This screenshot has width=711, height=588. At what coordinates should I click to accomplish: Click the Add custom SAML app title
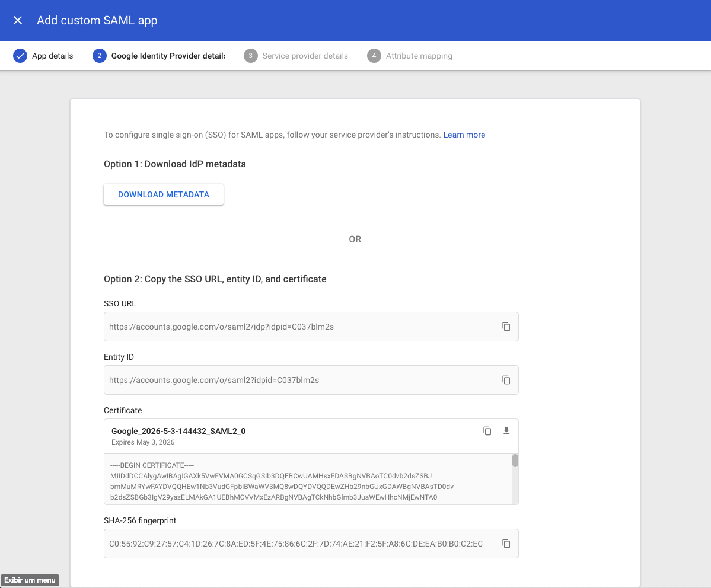pyautogui.click(x=97, y=20)
